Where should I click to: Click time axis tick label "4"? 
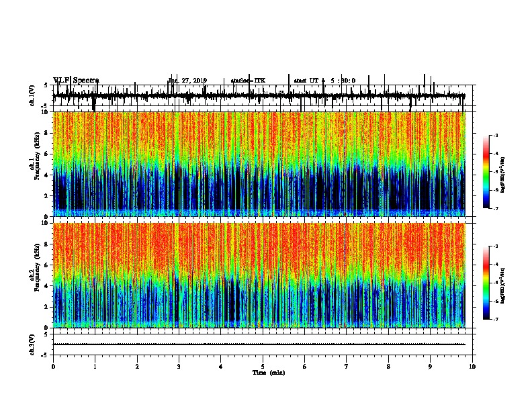[221, 367]
